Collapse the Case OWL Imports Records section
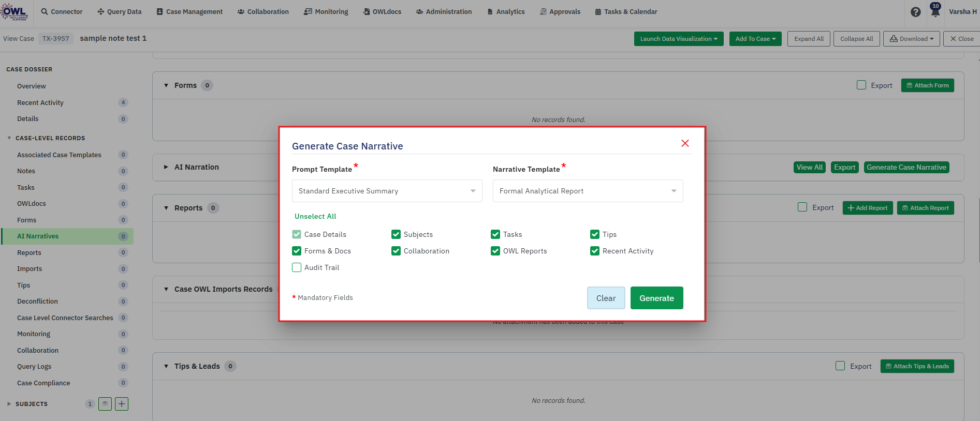 pos(166,289)
